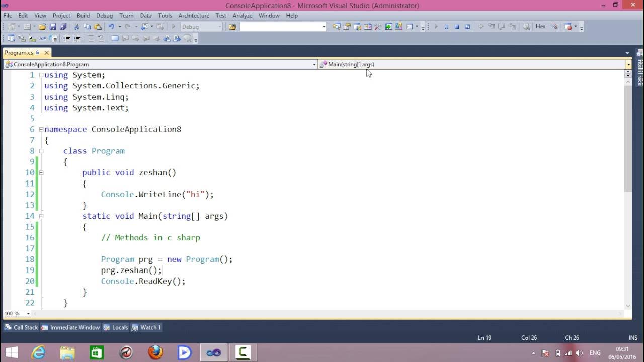Viewport: 644px width, 362px height.
Task: Click the ENG language indicator
Action: point(595,352)
